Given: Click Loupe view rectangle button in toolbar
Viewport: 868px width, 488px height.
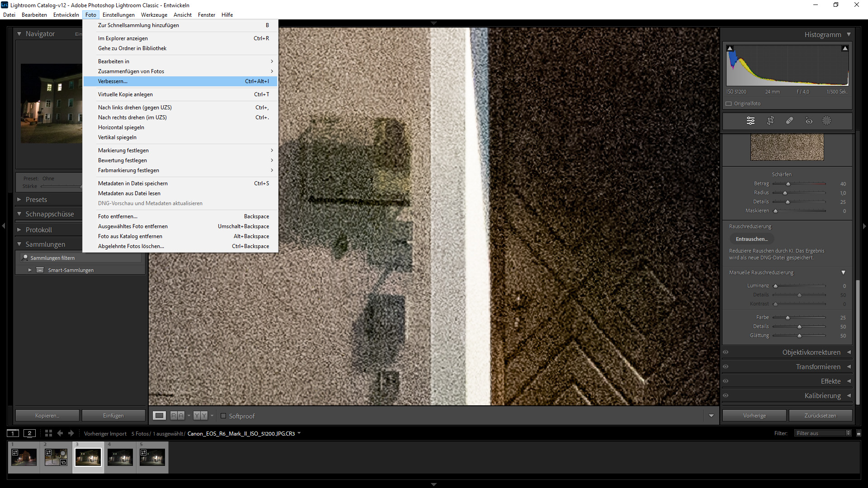Looking at the screenshot, I should [159, 416].
